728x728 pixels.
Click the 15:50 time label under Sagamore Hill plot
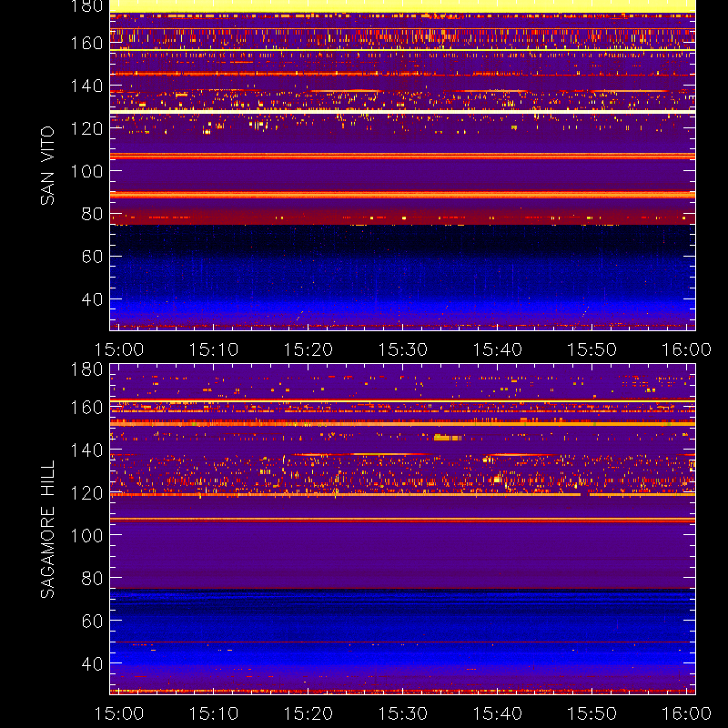pyautogui.click(x=592, y=713)
